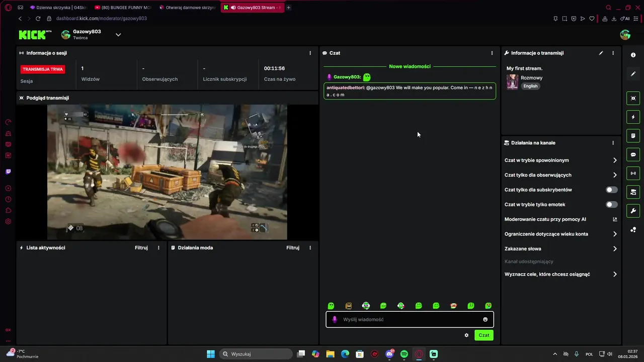The image size is (644, 362).
Task: Toggle the channel actions panel sidebar icon
Action: tap(633, 192)
